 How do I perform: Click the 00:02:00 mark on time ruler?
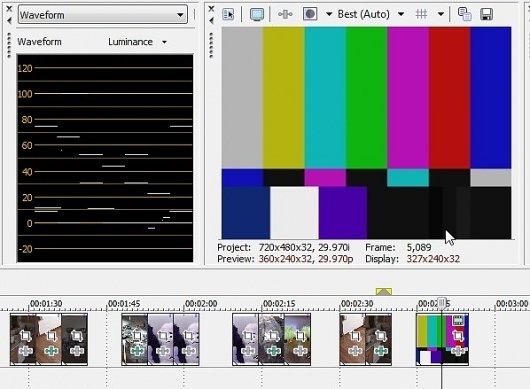[x=201, y=303]
